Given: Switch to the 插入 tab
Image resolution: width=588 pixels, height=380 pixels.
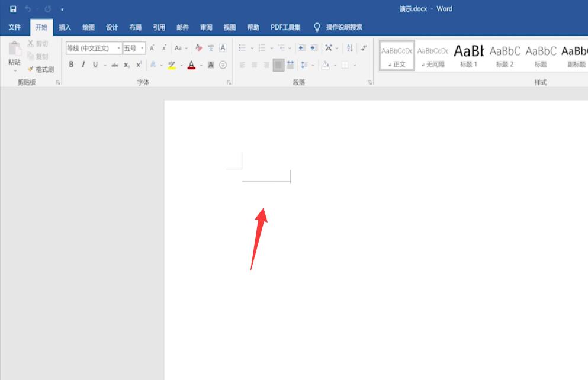Looking at the screenshot, I should [x=65, y=27].
